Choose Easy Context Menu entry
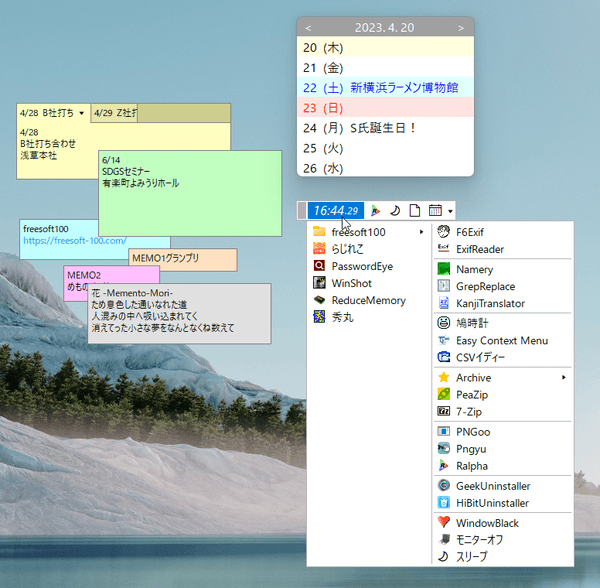 [x=501, y=341]
